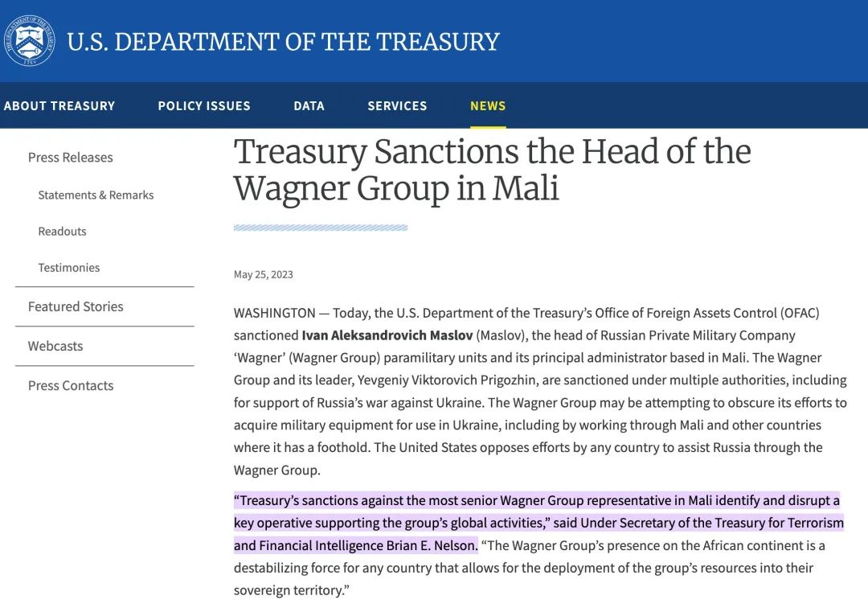
Task: Open the Services navigation menu
Action: [x=397, y=106]
